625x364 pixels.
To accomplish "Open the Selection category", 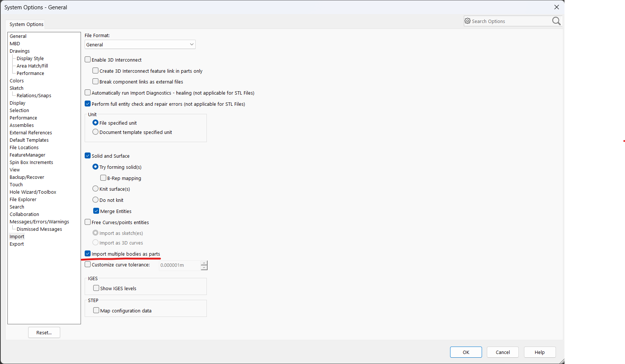I will tap(19, 111).
